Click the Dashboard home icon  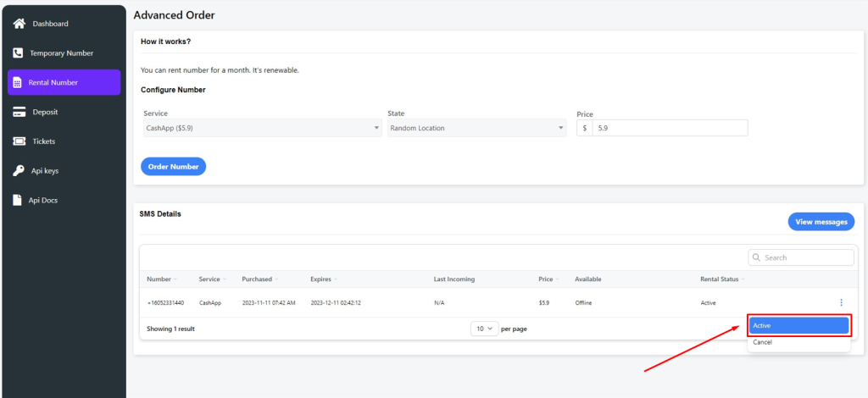(x=19, y=24)
